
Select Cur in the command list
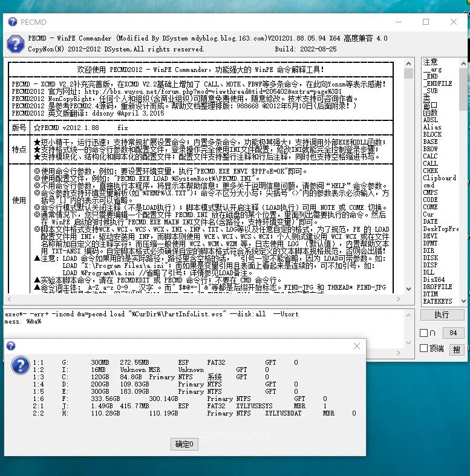(428, 215)
